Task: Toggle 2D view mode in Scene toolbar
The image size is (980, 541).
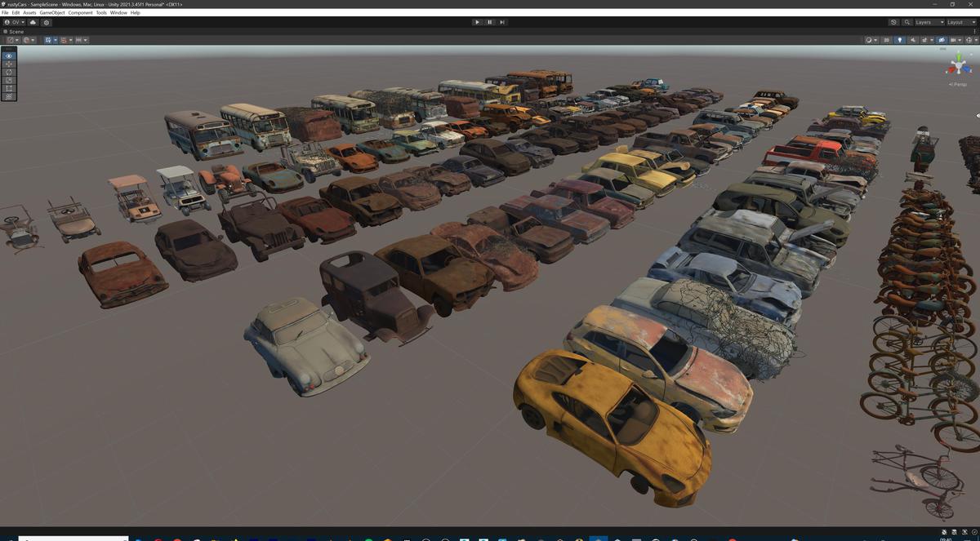Action: (x=887, y=39)
